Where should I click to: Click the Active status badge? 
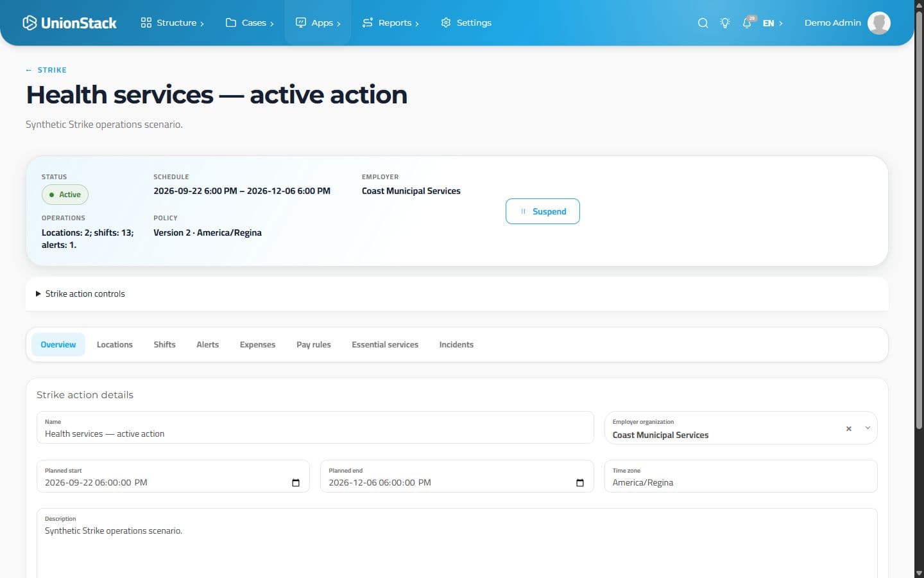[65, 195]
